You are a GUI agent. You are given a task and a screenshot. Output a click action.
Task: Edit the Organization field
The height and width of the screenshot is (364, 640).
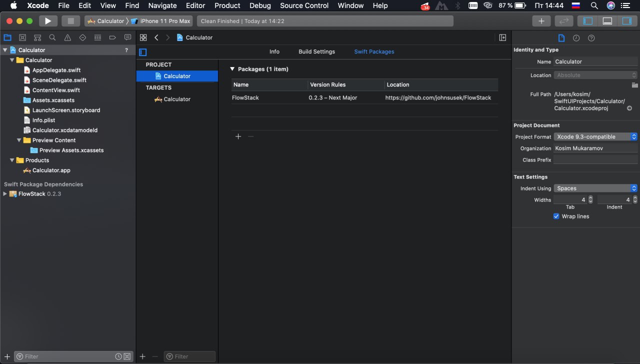coord(595,148)
